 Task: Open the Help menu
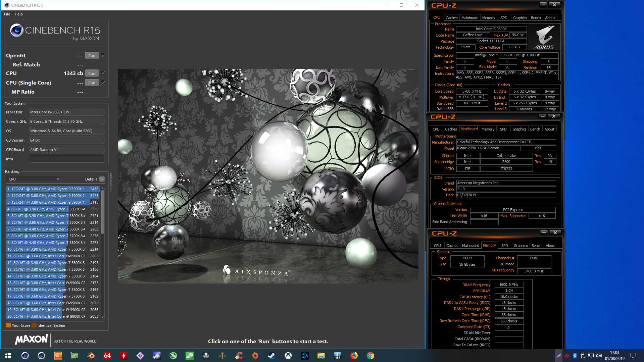point(19,14)
